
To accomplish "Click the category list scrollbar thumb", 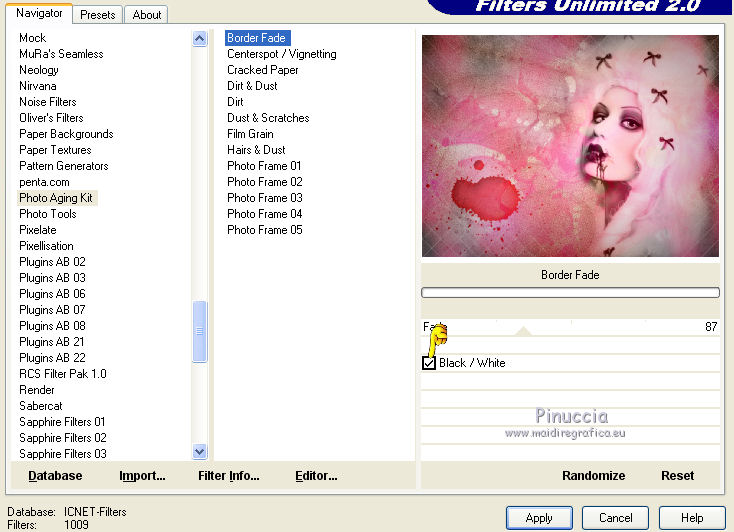I will point(199,331).
